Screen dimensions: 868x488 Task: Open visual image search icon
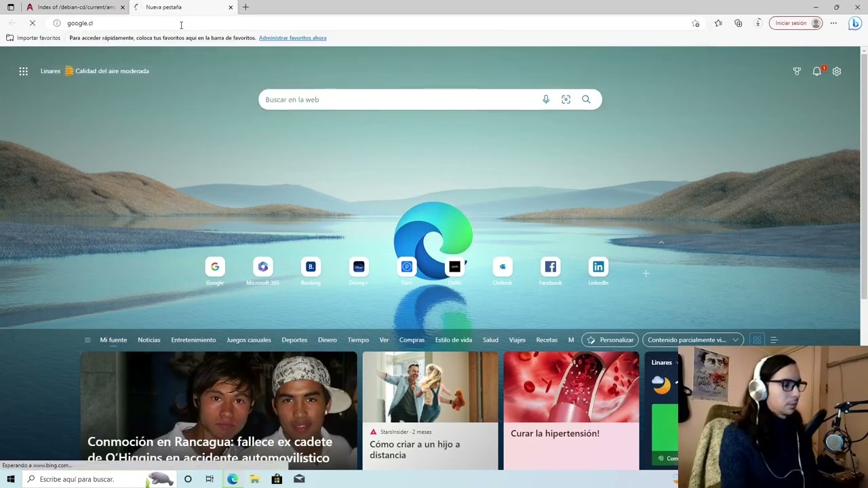[x=566, y=100]
